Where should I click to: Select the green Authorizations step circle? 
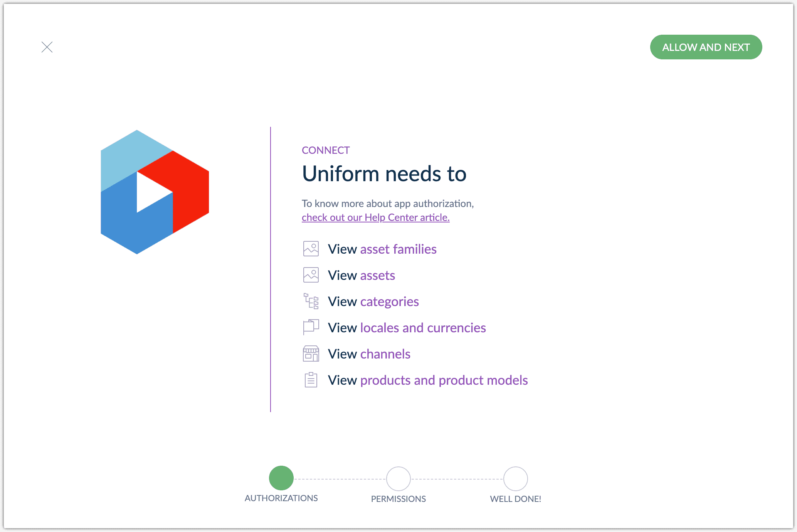(x=281, y=478)
